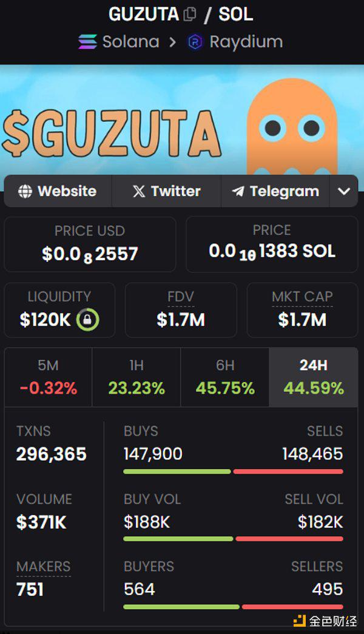Click the orange ghost mascot image
364x634 pixels.
coord(292,127)
